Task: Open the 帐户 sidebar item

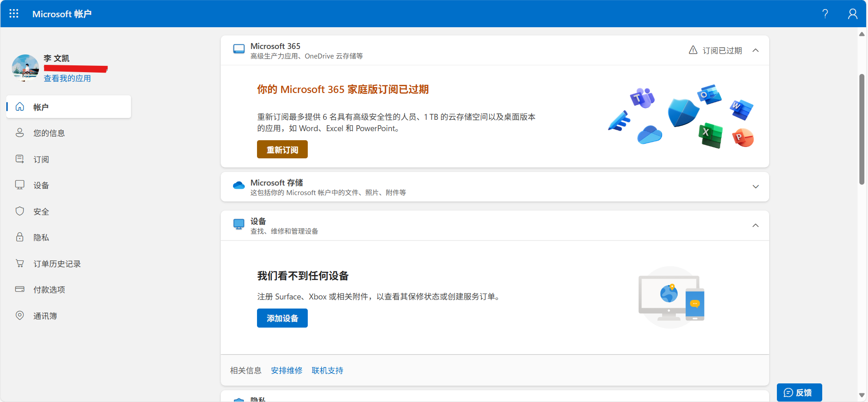Action: pos(69,107)
